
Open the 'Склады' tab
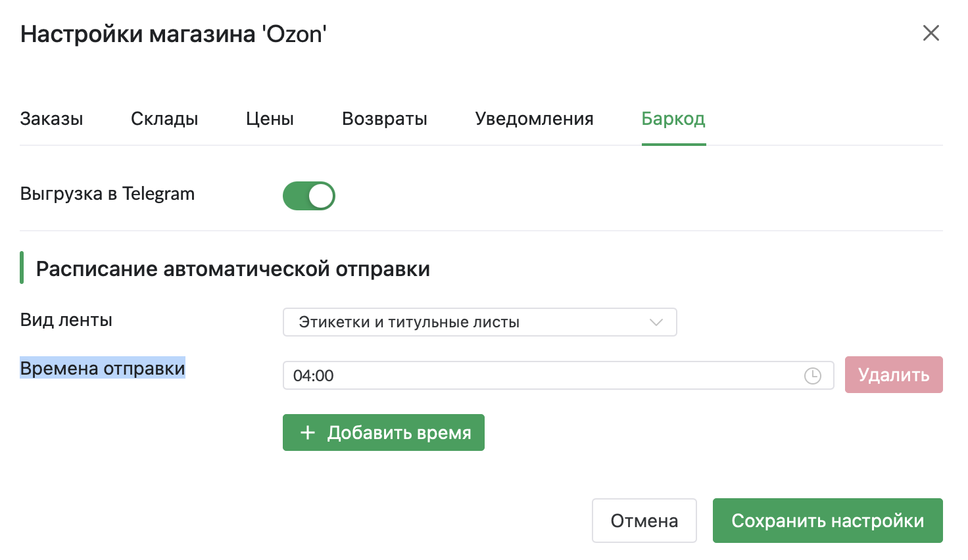tap(164, 119)
